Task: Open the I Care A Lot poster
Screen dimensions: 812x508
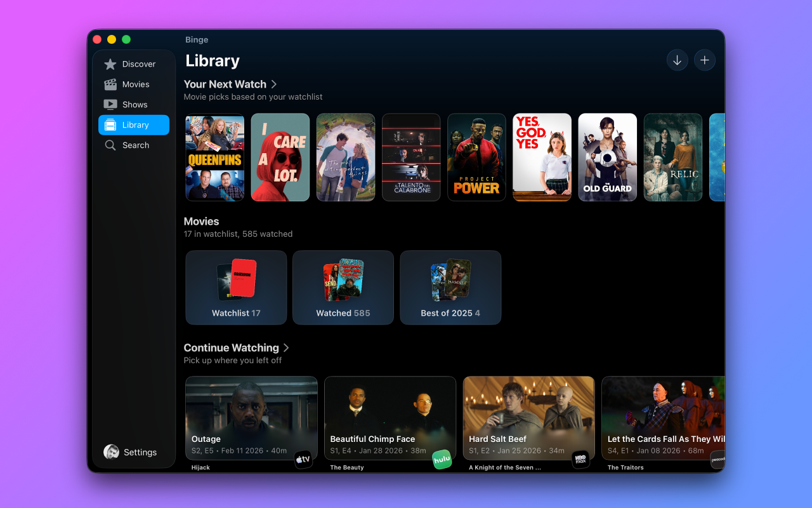Action: pos(280,157)
